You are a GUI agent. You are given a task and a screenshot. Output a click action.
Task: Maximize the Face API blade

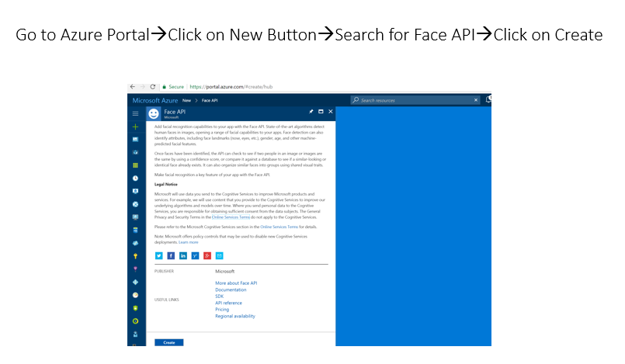pos(321,112)
